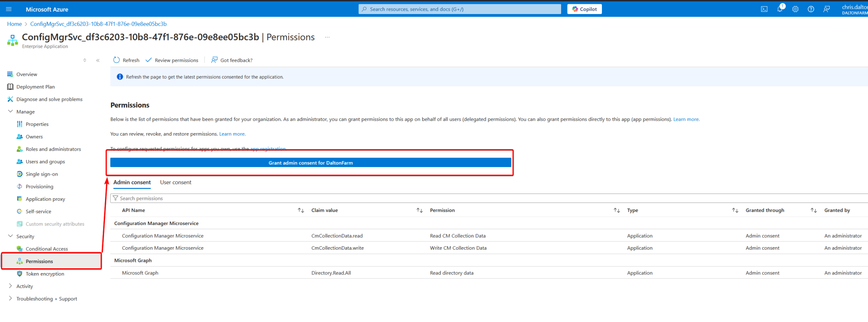This screenshot has height=322, width=868.
Task: Open the more options ellipsis beside Permissions title
Action: point(327,37)
